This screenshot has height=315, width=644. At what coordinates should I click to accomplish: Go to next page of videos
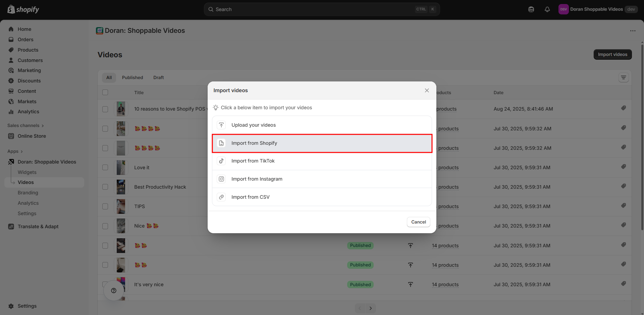point(371,308)
